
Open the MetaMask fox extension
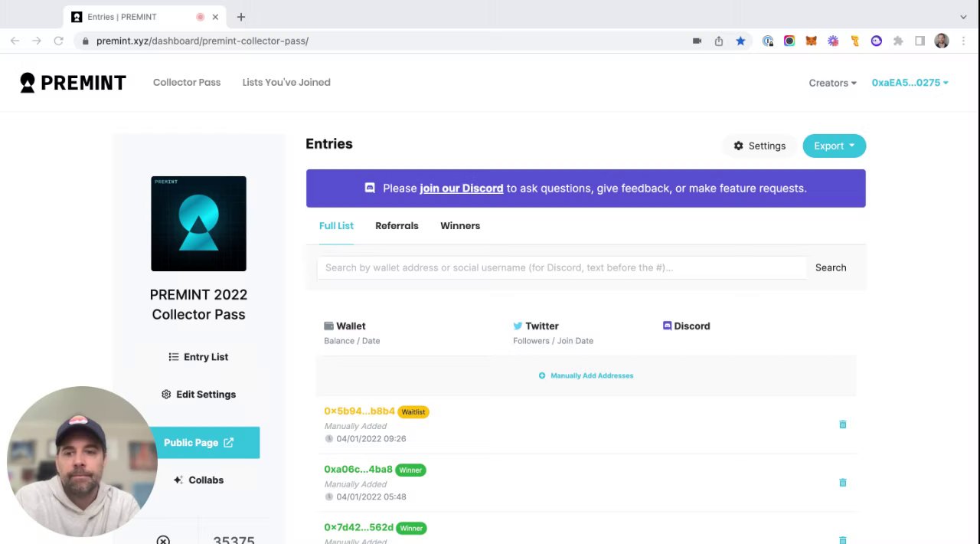(x=811, y=41)
